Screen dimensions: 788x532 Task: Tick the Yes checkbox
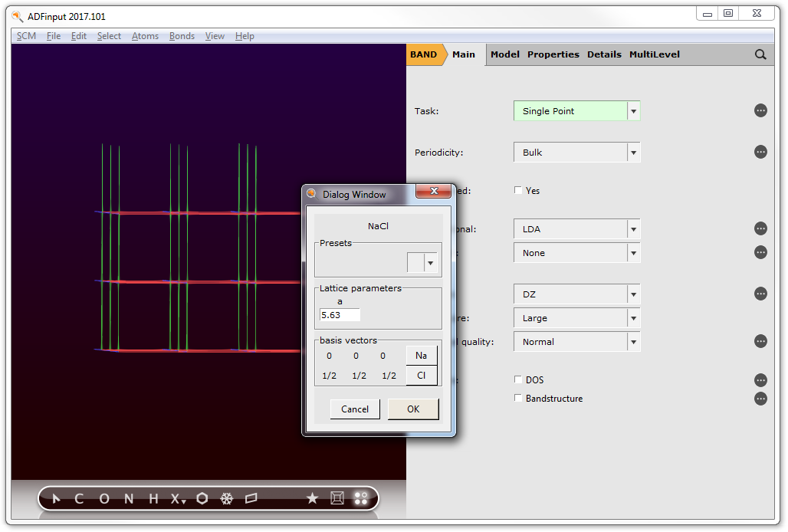point(518,191)
